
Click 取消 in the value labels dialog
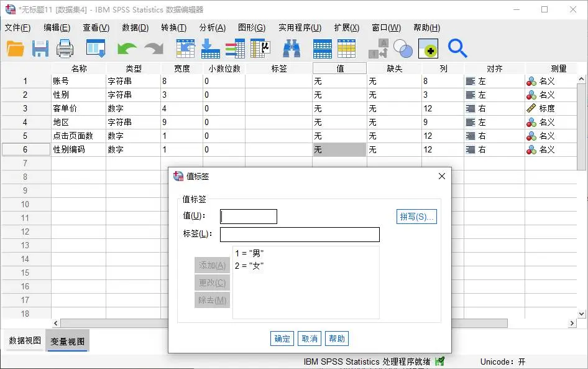tap(310, 339)
